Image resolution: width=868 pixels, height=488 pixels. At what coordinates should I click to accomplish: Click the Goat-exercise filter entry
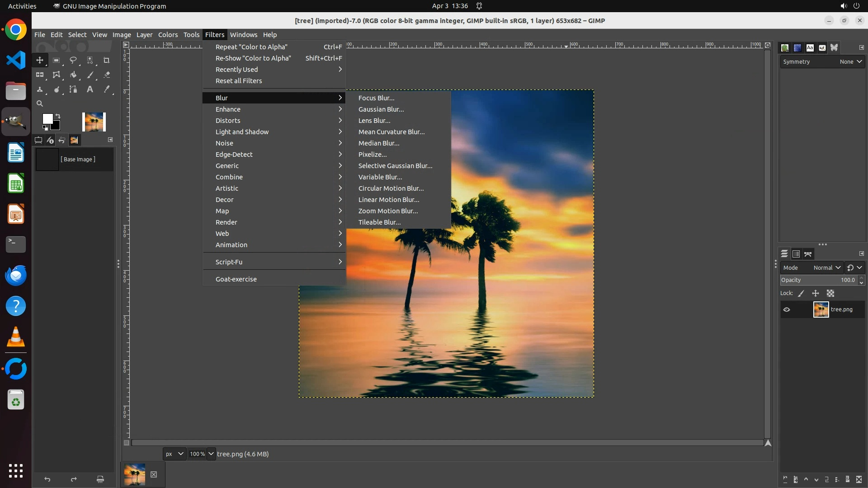click(236, 279)
